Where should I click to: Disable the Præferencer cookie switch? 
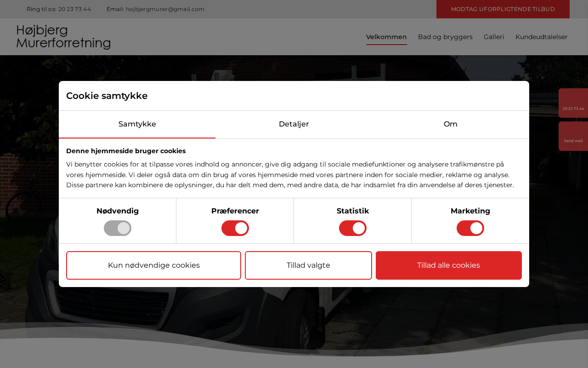click(235, 228)
